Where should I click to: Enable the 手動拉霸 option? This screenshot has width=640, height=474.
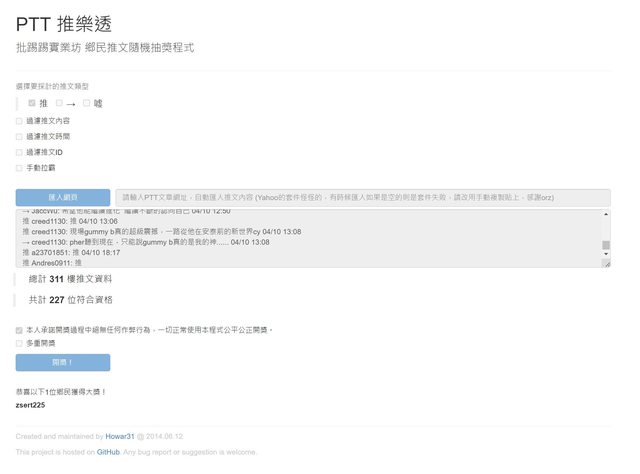pyautogui.click(x=19, y=168)
